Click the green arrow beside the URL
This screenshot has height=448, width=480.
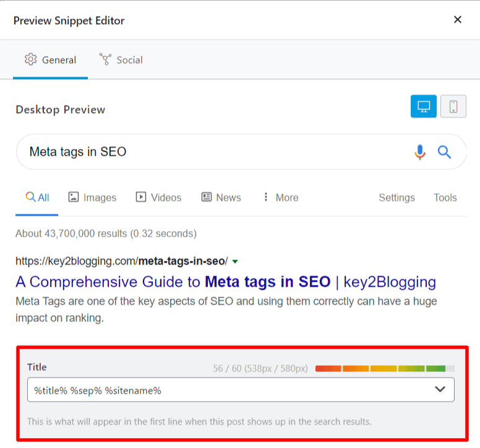coord(235,261)
